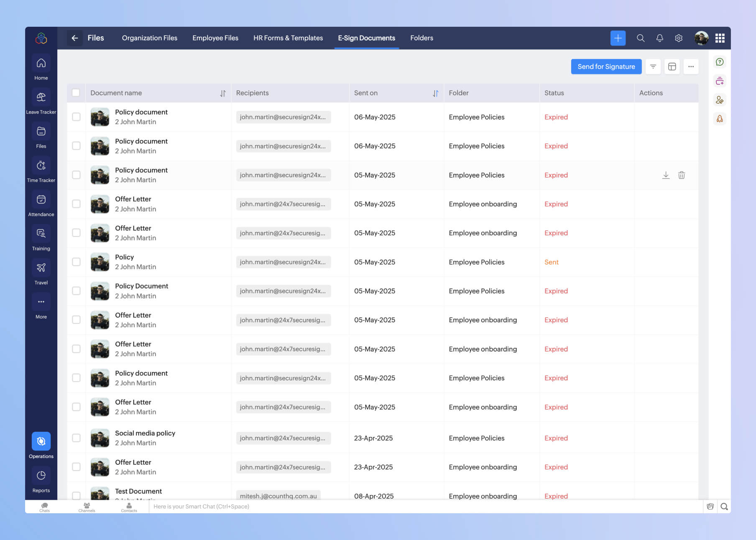Check the first 06-May Policy document row
Screen dimensions: 756x540
pyautogui.click(x=76, y=117)
